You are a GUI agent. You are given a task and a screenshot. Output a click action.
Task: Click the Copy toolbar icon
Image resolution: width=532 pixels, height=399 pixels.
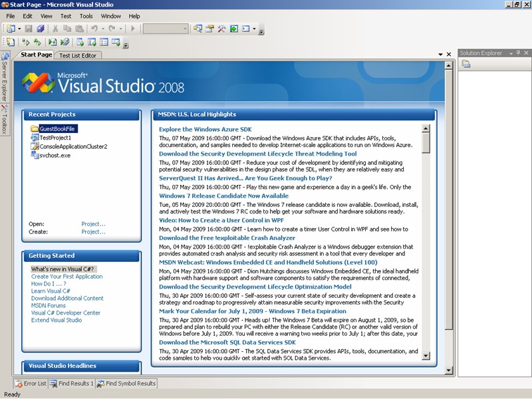pyautogui.click(x=67, y=29)
